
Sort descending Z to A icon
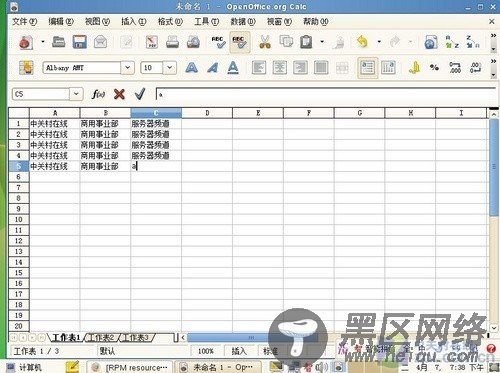(472, 42)
